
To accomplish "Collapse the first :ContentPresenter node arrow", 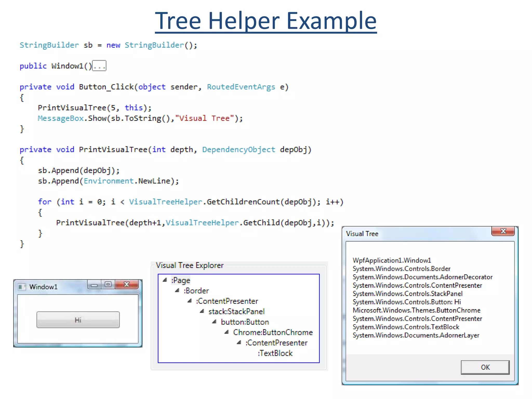I will [190, 301].
